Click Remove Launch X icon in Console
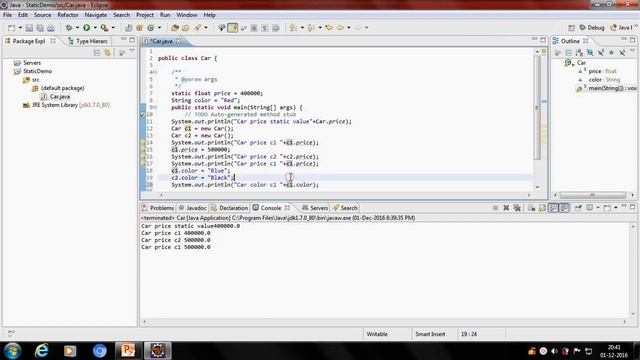 coord(506,208)
